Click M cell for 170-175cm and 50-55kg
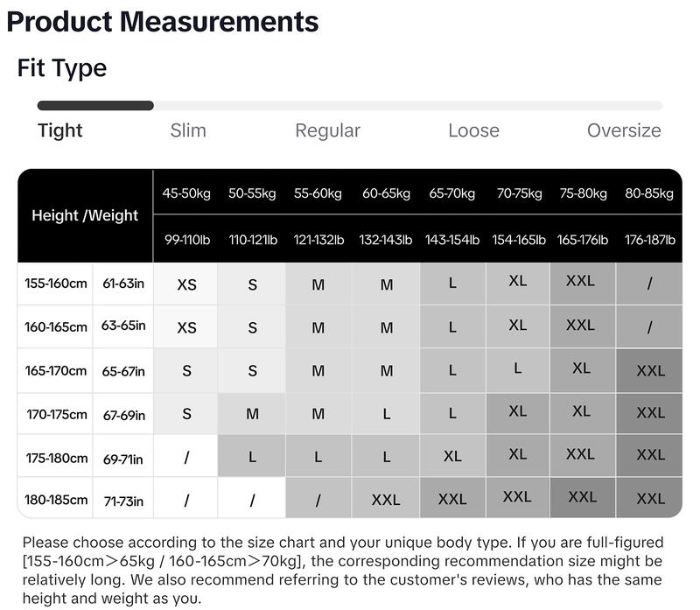This screenshot has width=700, height=610. 252,414
